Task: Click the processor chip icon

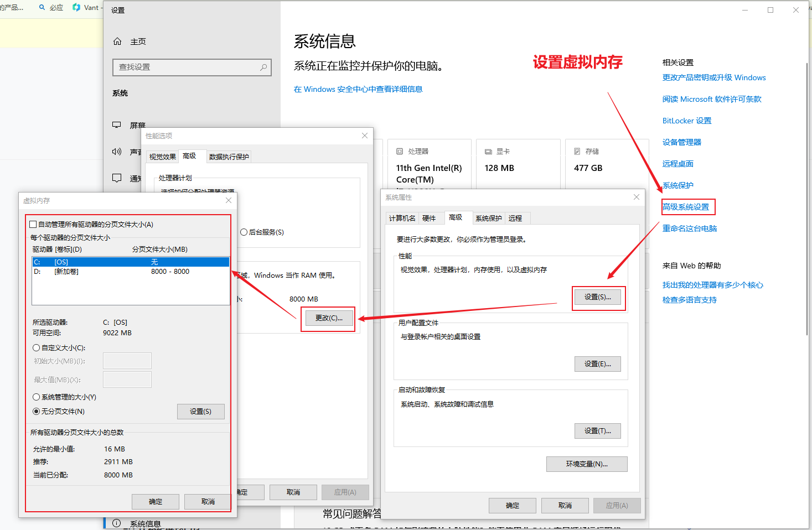Action: [400, 151]
